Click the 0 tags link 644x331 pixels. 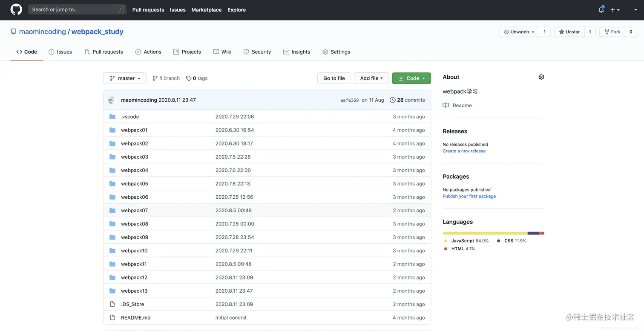click(x=197, y=78)
